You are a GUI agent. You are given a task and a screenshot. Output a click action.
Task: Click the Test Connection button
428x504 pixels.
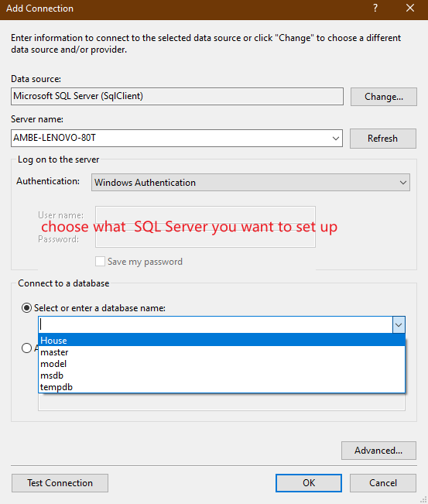pyautogui.click(x=60, y=483)
